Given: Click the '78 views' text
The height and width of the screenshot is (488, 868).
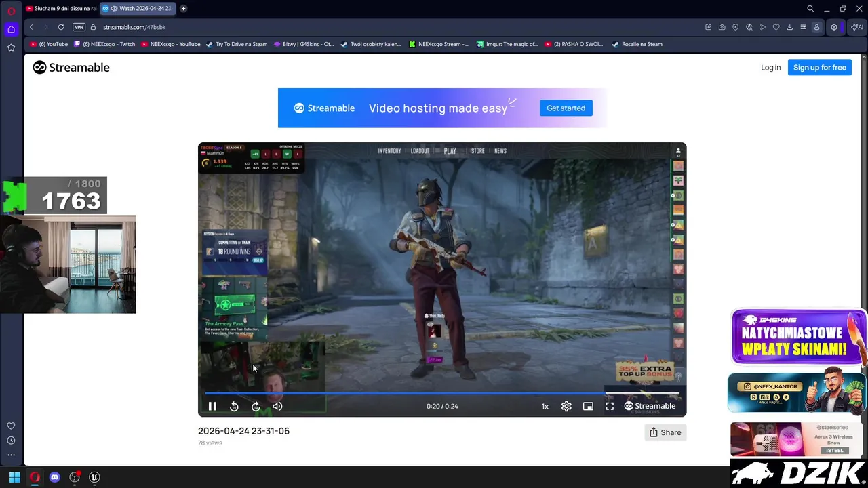Looking at the screenshot, I should tap(210, 443).
